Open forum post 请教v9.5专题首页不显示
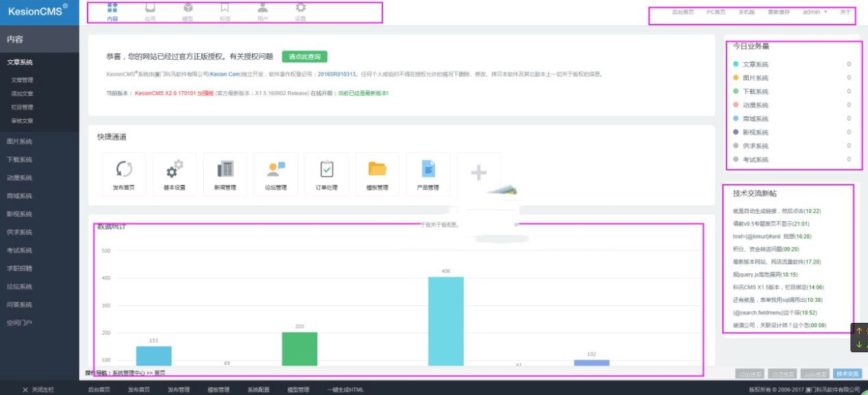The image size is (868, 395). coord(771,223)
